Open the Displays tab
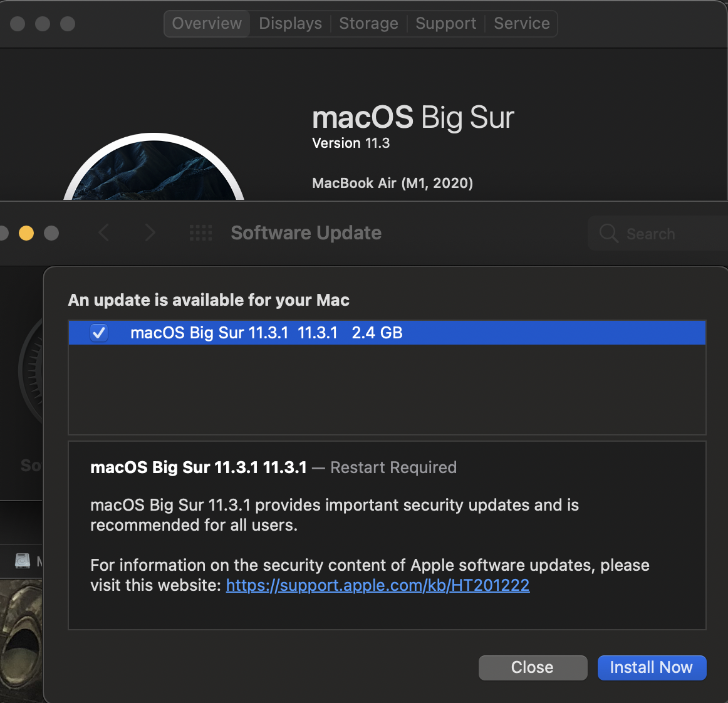The image size is (728, 703). pyautogui.click(x=290, y=23)
